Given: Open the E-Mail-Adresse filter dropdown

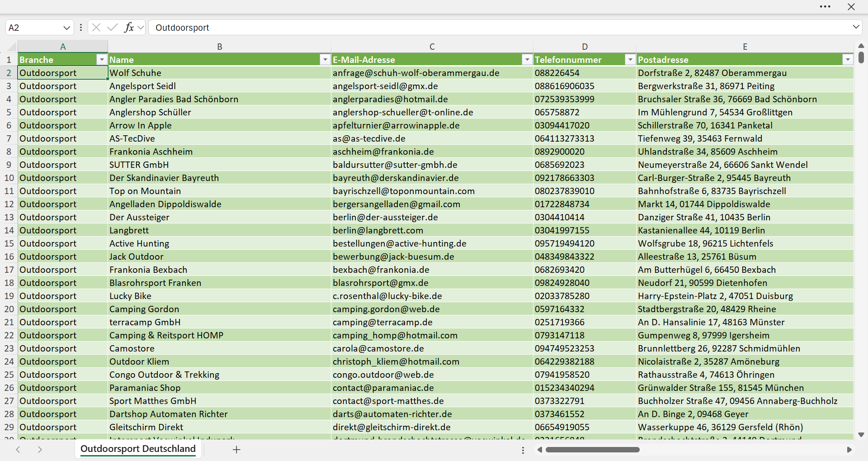Looking at the screenshot, I should pos(527,60).
